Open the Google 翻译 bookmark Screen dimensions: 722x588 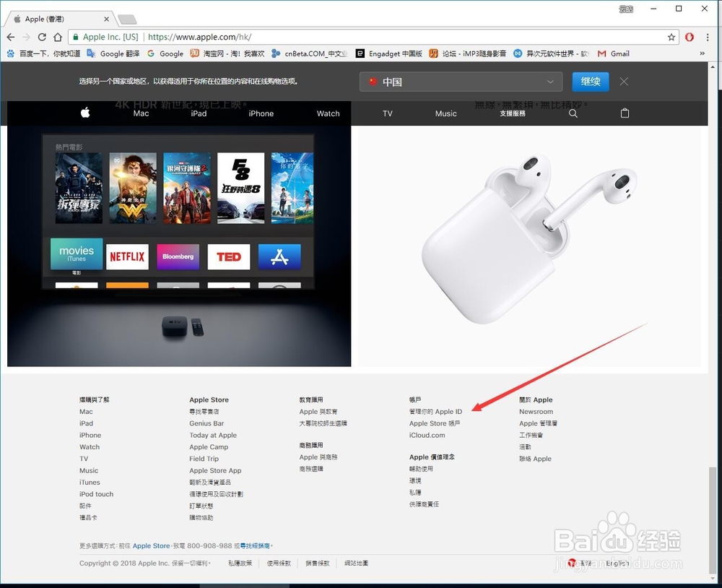click(113, 53)
